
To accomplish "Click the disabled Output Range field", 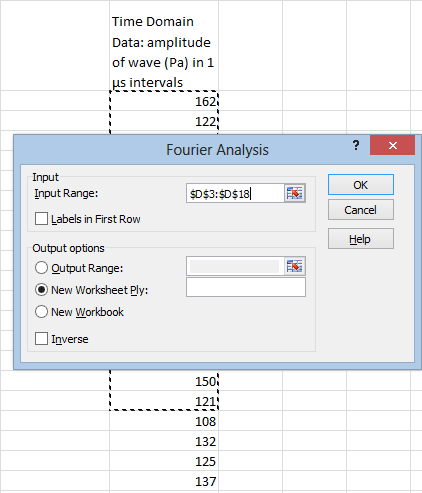I will tap(235, 266).
